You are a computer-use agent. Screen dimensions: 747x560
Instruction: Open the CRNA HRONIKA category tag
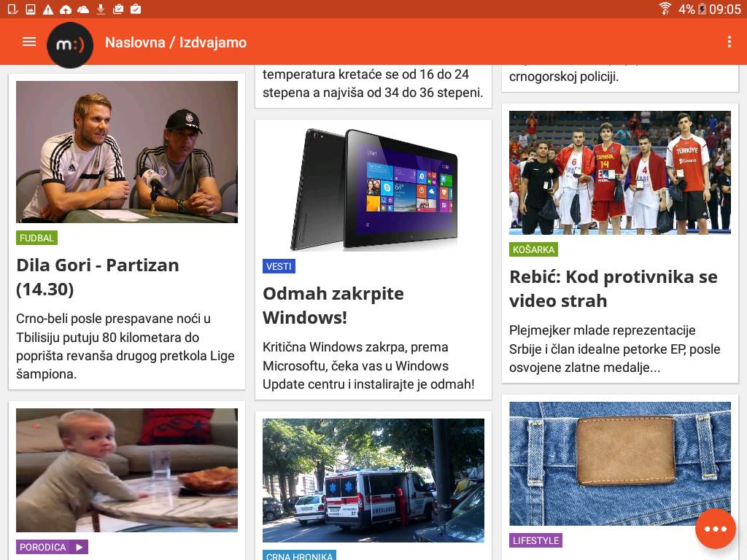pos(299,556)
